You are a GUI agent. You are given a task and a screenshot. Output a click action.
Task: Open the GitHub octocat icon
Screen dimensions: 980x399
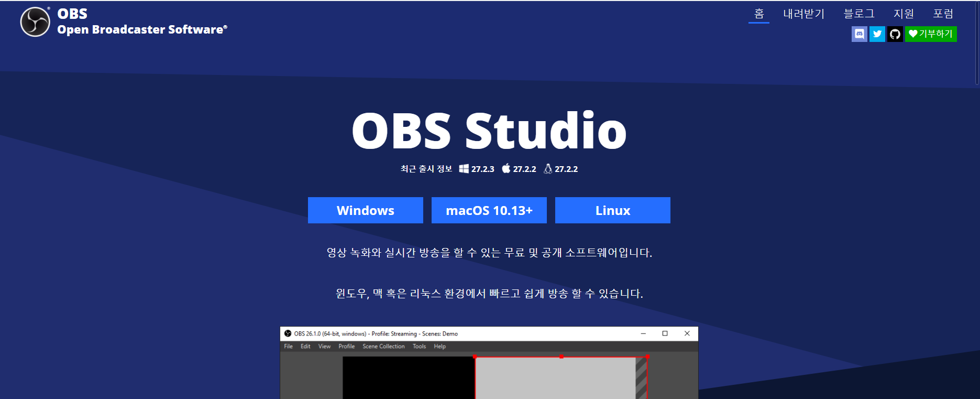pos(895,34)
